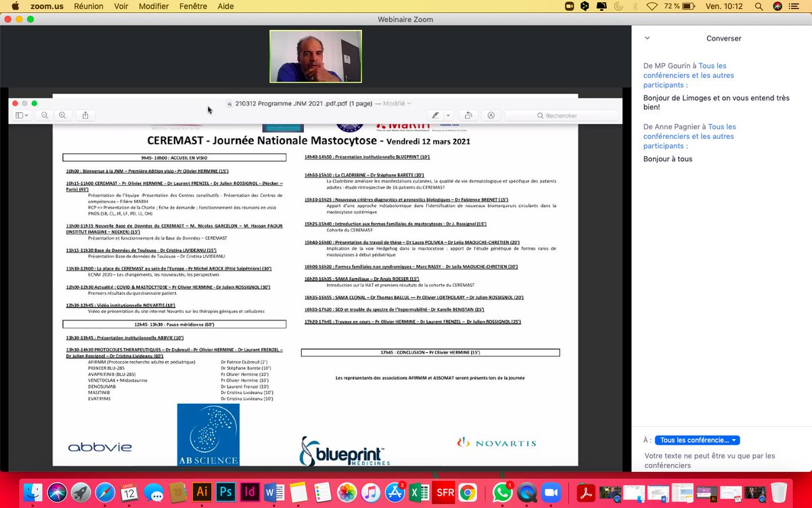Viewport: 812px width, 508px height.
Task: Click the Webinaire Zoom window title
Action: [406, 19]
